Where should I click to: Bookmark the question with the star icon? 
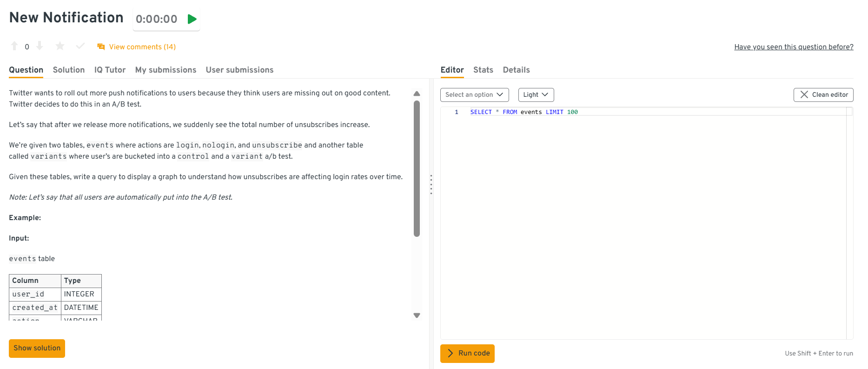pos(60,46)
